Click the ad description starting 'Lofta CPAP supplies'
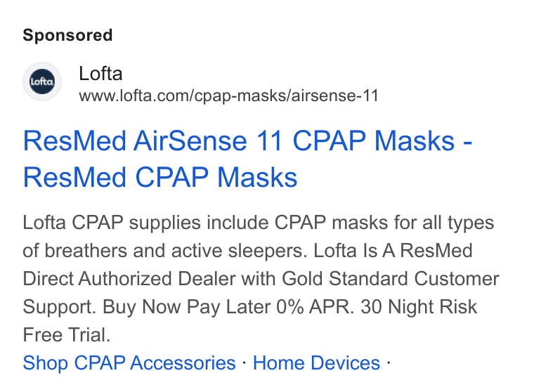 (x=261, y=279)
